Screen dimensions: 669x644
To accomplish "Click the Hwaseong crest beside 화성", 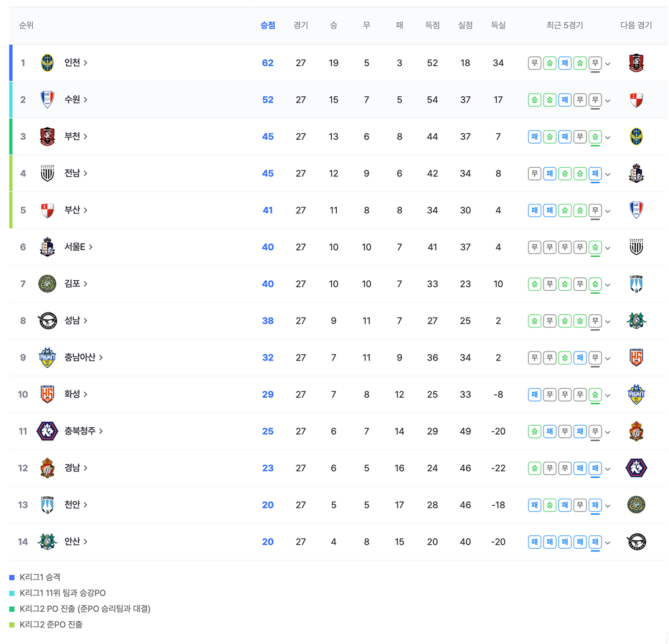I will click(47, 394).
